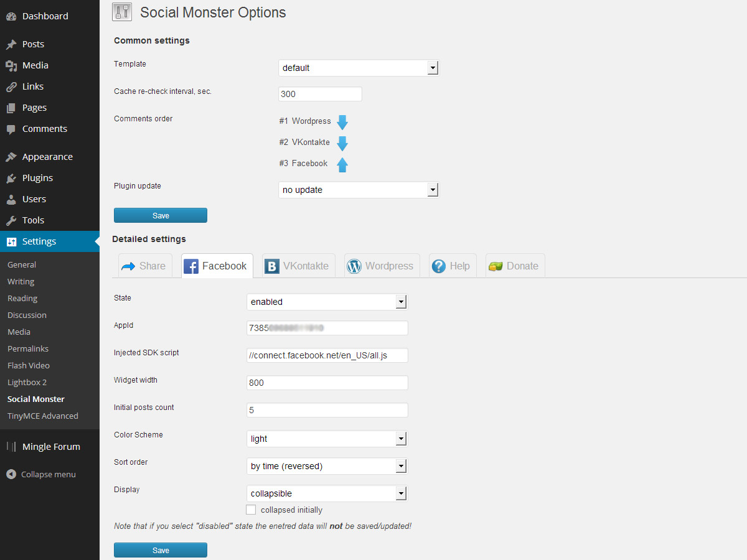This screenshot has height=560, width=747.
Task: Click the Comments bubble icon
Action: [x=11, y=129]
